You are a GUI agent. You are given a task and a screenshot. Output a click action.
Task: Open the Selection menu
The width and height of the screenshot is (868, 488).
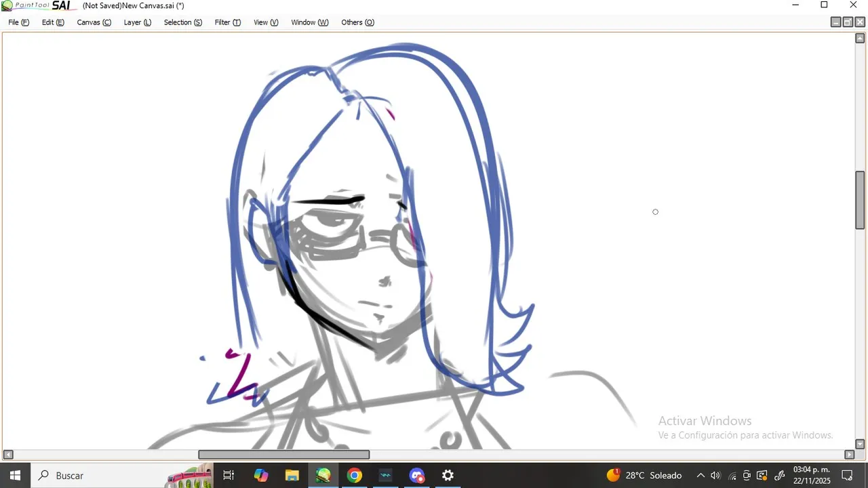182,22
